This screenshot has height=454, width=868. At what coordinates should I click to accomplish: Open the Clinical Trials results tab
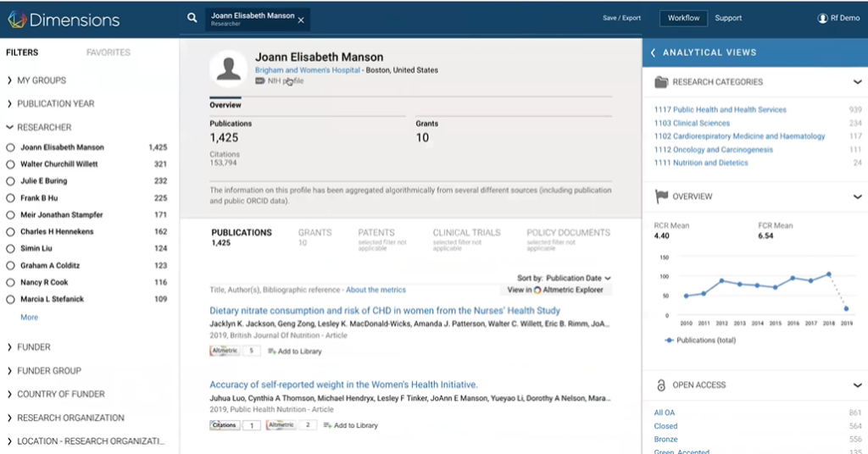466,240
